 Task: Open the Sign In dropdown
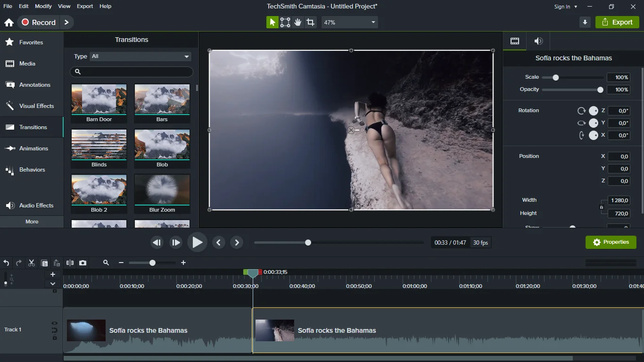click(565, 7)
